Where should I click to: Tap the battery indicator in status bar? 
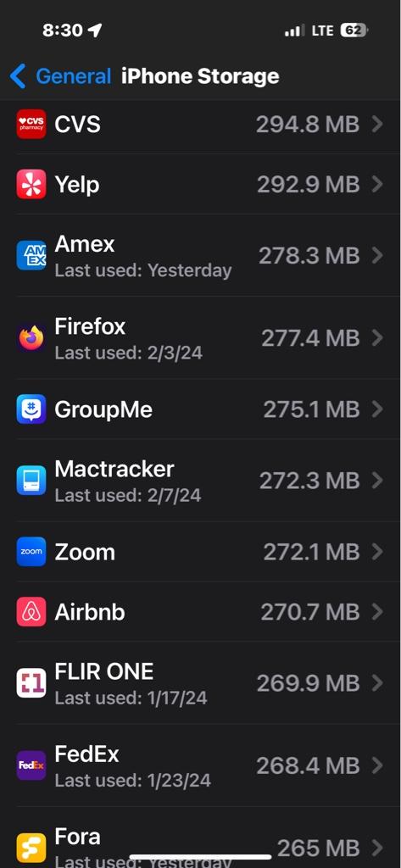[x=354, y=31]
